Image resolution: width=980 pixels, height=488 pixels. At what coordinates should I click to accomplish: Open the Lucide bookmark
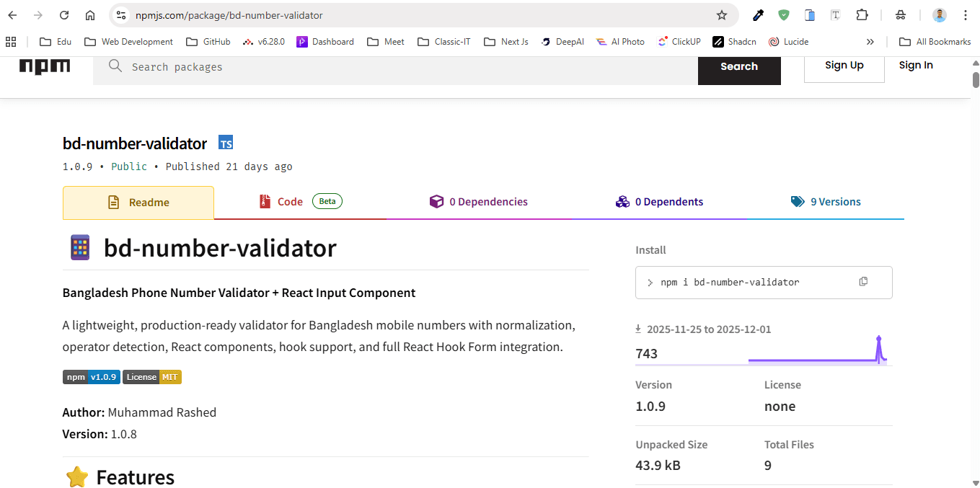click(x=789, y=42)
